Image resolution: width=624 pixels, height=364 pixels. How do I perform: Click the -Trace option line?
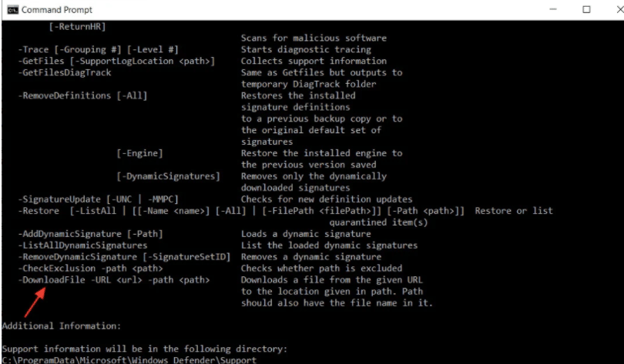click(99, 50)
